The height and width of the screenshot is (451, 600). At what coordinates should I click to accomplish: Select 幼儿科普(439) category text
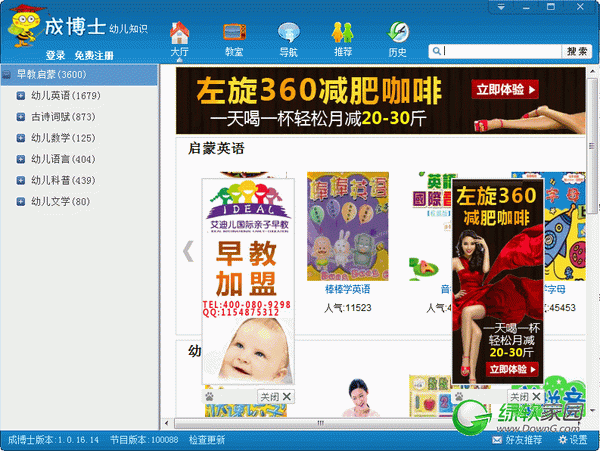(x=63, y=180)
